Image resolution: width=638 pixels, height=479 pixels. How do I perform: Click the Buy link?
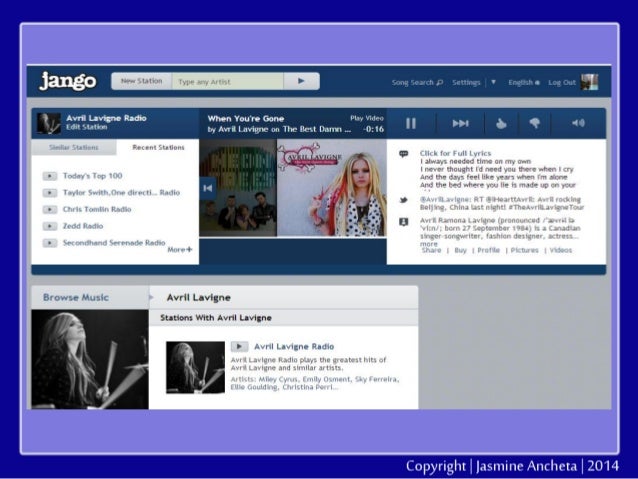[460, 250]
